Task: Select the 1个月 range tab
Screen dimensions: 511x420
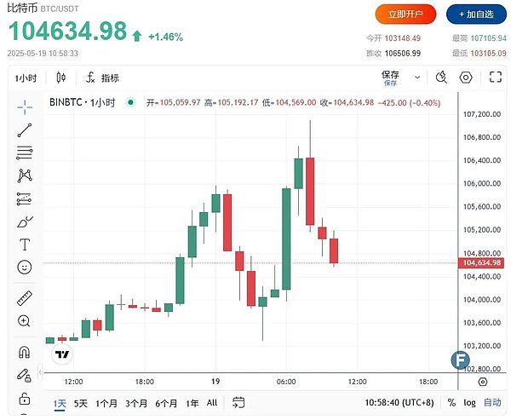Action: point(106,403)
